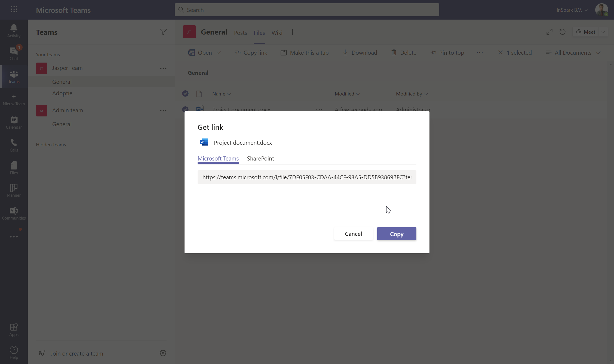Select the Microsoft Teams tab
Viewport: 614px width, 364px height.
pyautogui.click(x=218, y=158)
